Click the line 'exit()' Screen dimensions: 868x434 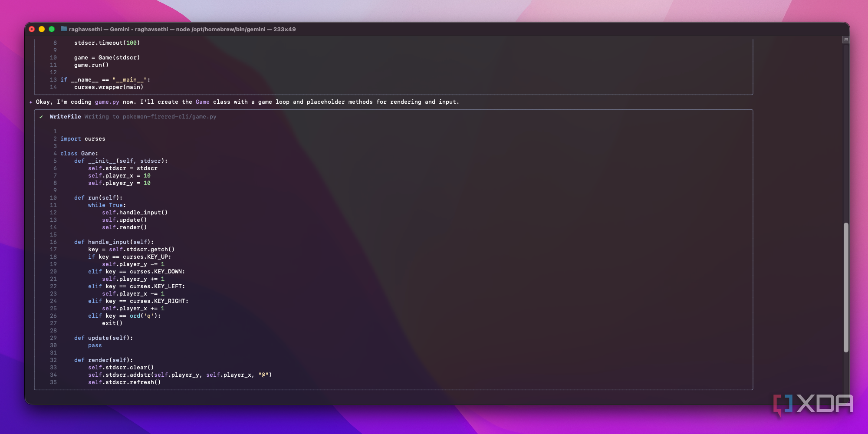tap(112, 323)
